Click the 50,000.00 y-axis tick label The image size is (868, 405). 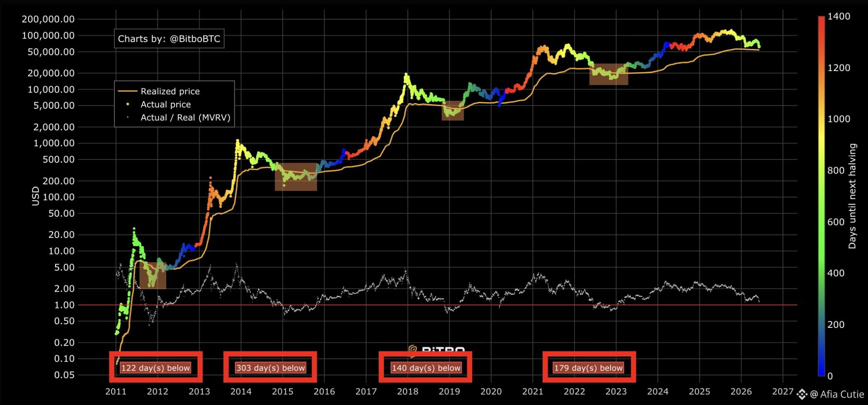[x=51, y=52]
